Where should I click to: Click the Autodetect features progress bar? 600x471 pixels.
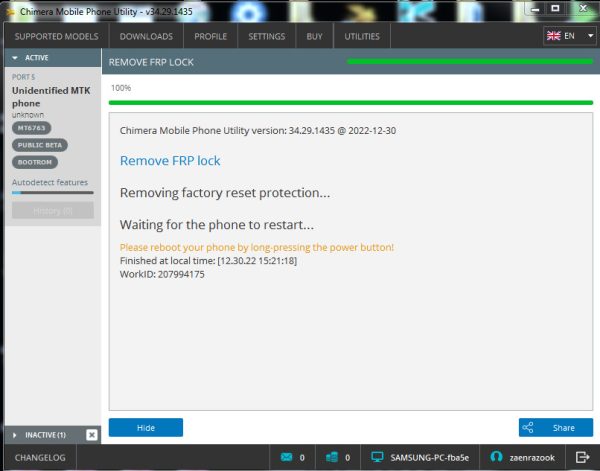point(53,193)
